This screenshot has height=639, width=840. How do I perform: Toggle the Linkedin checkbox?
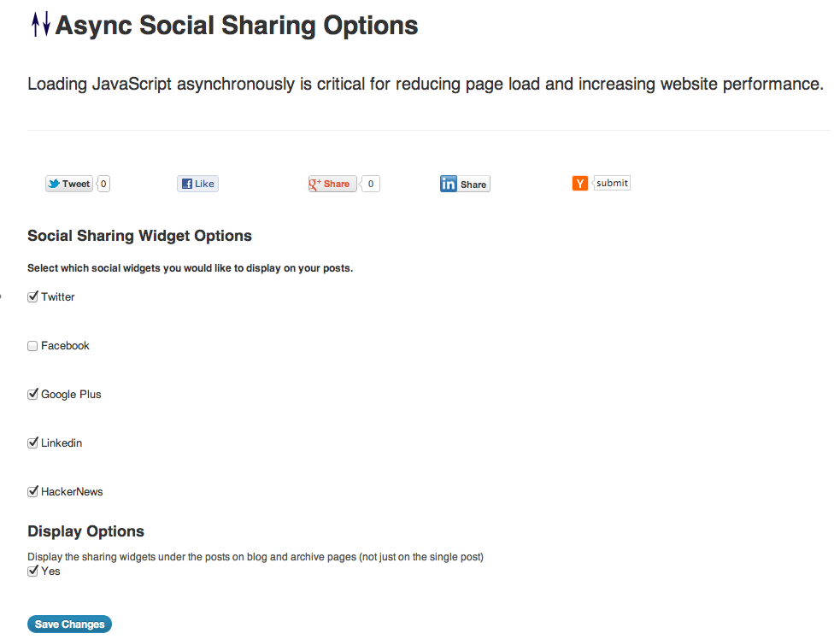[x=32, y=443]
